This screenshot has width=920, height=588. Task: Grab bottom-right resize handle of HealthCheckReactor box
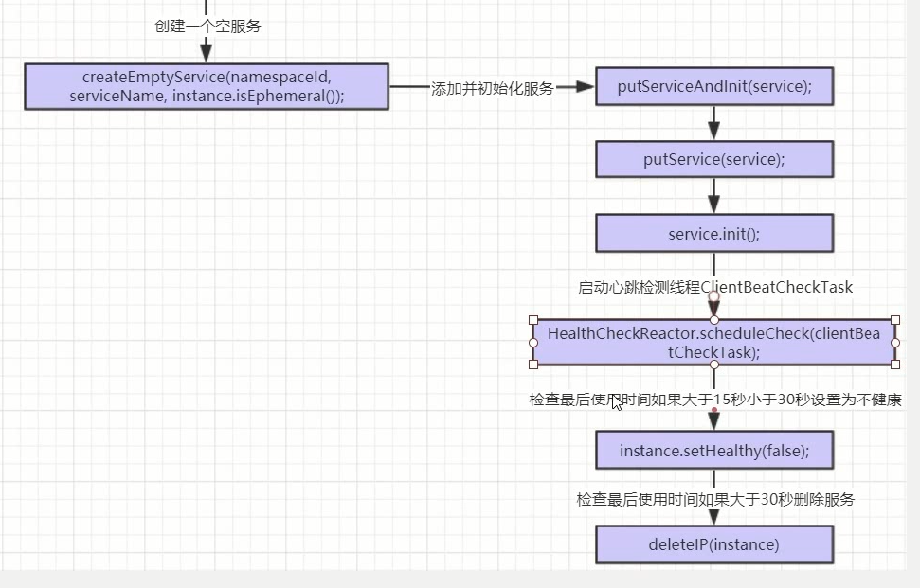click(x=895, y=365)
